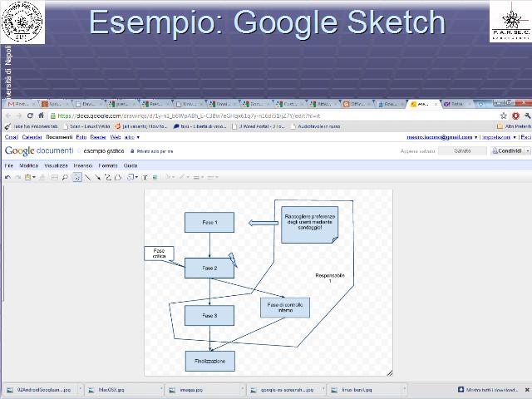Switch to the Yahoo browser tab

point(456,104)
